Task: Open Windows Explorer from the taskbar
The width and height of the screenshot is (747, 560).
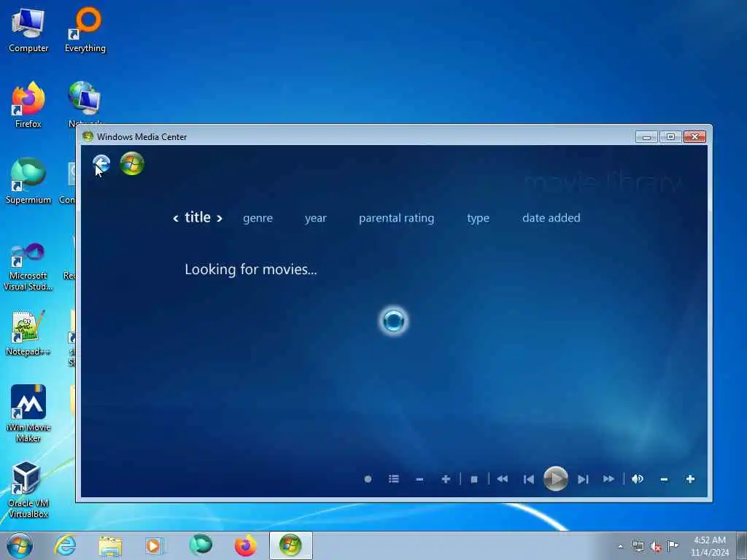Action: coord(111,545)
